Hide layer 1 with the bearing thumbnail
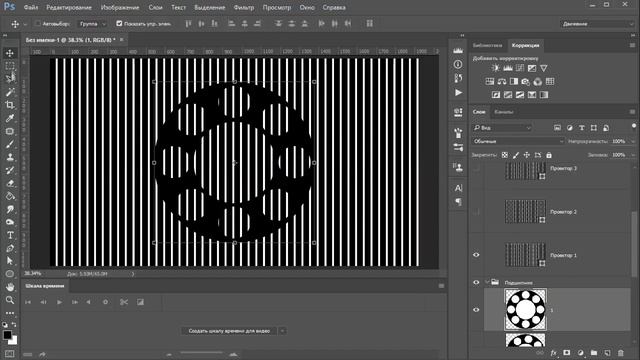Viewport: 640px width, 360px height. point(476,310)
